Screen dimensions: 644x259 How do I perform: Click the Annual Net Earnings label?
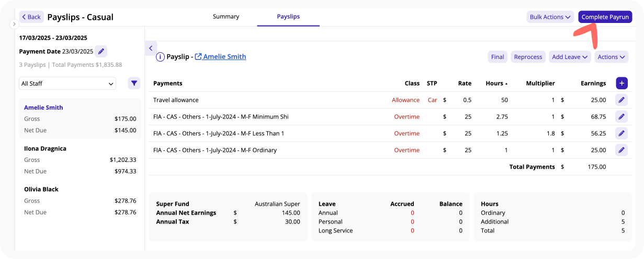186,213
